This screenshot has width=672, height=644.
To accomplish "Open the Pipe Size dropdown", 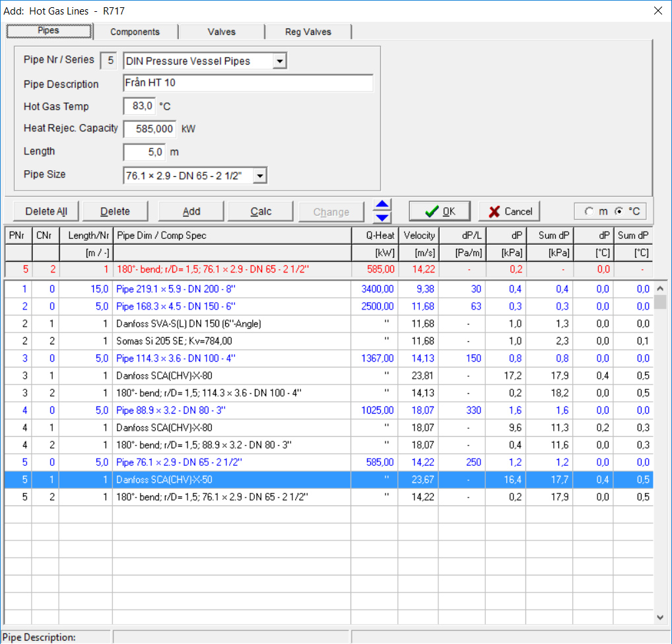I will point(259,176).
